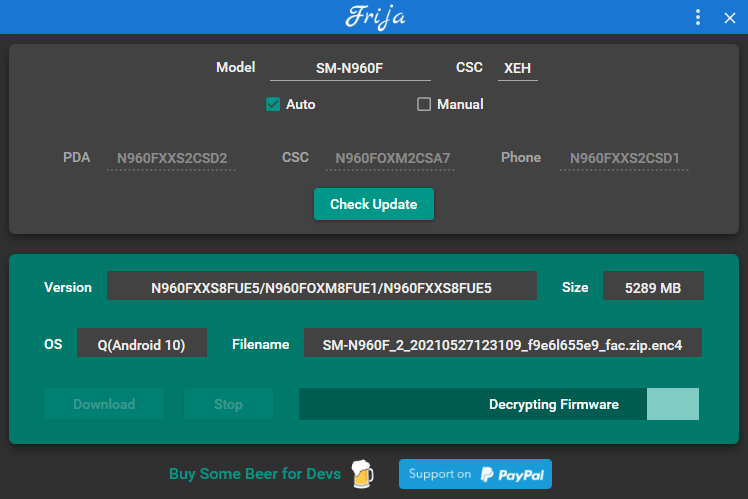Click the Decrypting Firmware progress bar

pyautogui.click(x=499, y=404)
